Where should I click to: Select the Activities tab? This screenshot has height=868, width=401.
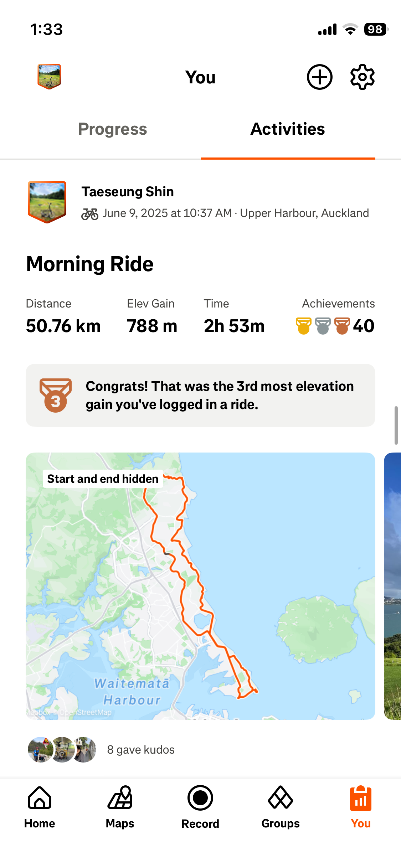click(x=288, y=129)
